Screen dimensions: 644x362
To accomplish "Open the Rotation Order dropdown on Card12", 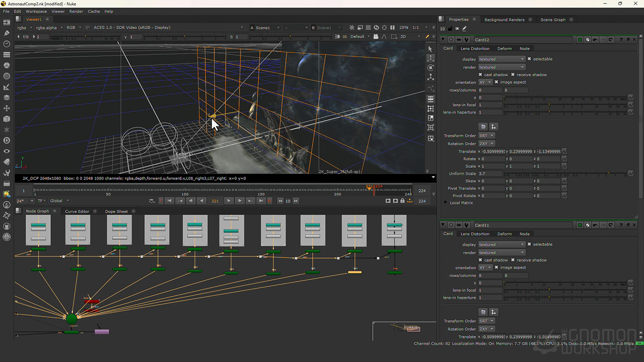I will tap(487, 144).
